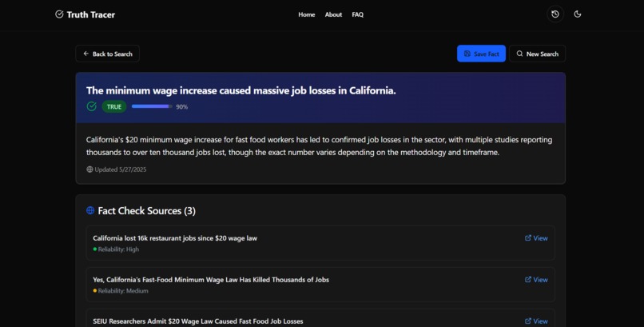The width and height of the screenshot is (644, 327).
Task: Click "SEIU Researchers Admit $20 Wage Law" title
Action: [198, 321]
